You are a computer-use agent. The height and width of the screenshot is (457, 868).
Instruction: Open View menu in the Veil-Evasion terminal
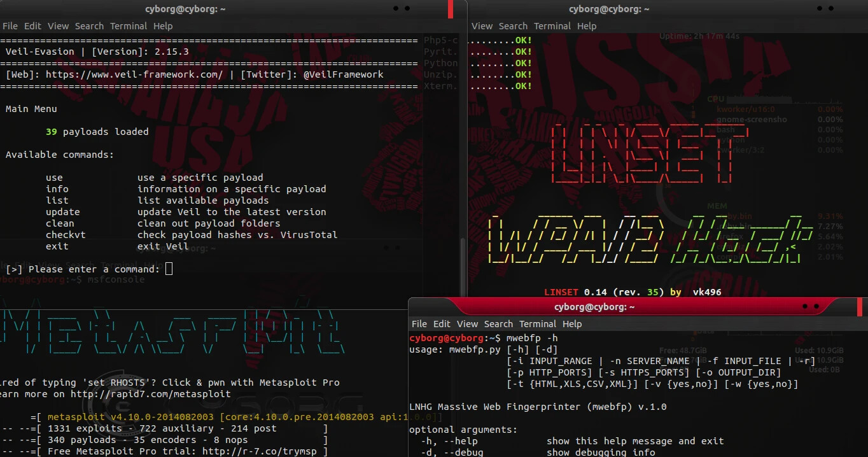58,26
